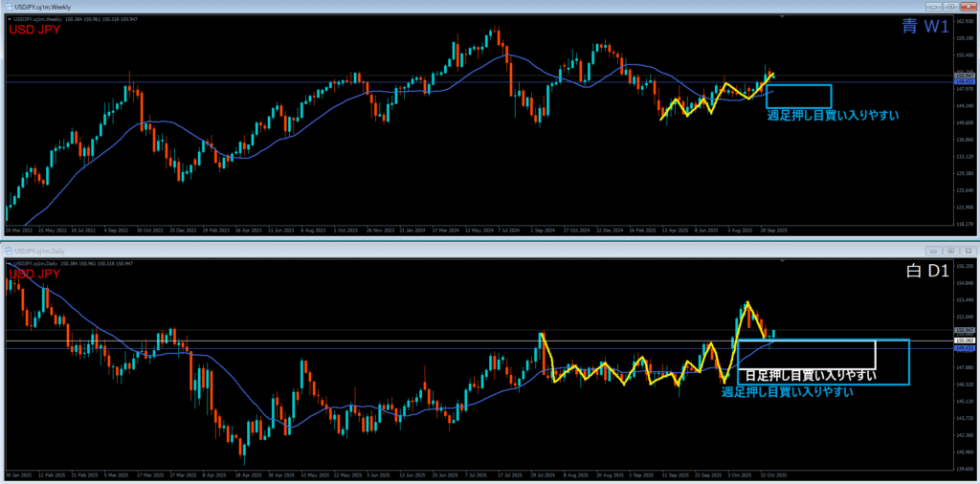The image size is (980, 484).
Task: Click the chart icon in the Weekly window title bar
Action: [x=7, y=7]
